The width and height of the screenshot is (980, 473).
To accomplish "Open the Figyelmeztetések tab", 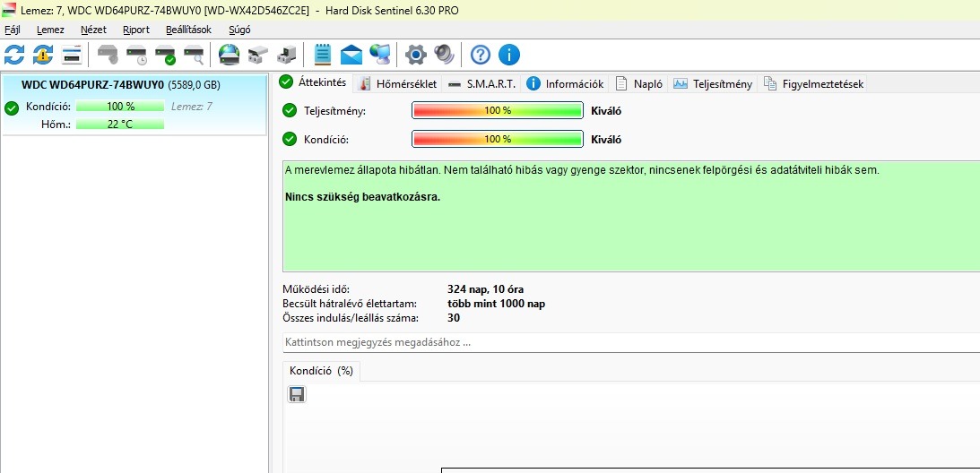I will coord(811,83).
